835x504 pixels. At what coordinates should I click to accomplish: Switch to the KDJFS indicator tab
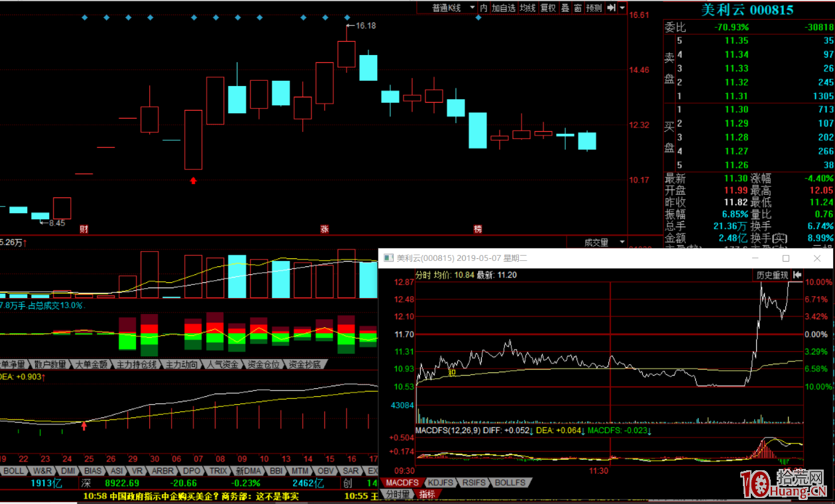pos(440,483)
